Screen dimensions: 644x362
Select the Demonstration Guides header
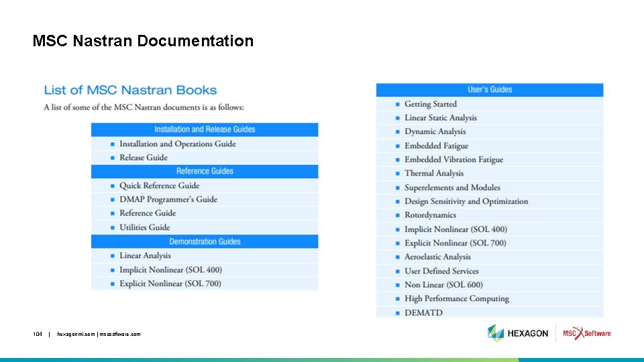(205, 241)
